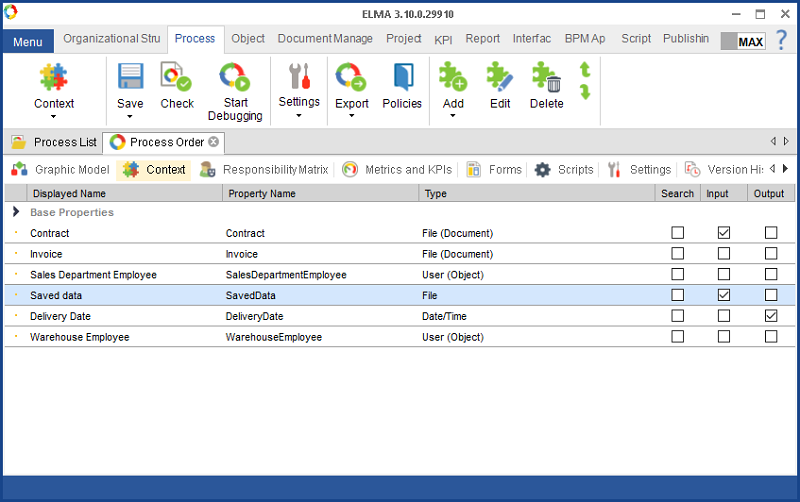Screen dimensions: 800x502
Task: Open the Policies book icon
Action: pos(403,77)
